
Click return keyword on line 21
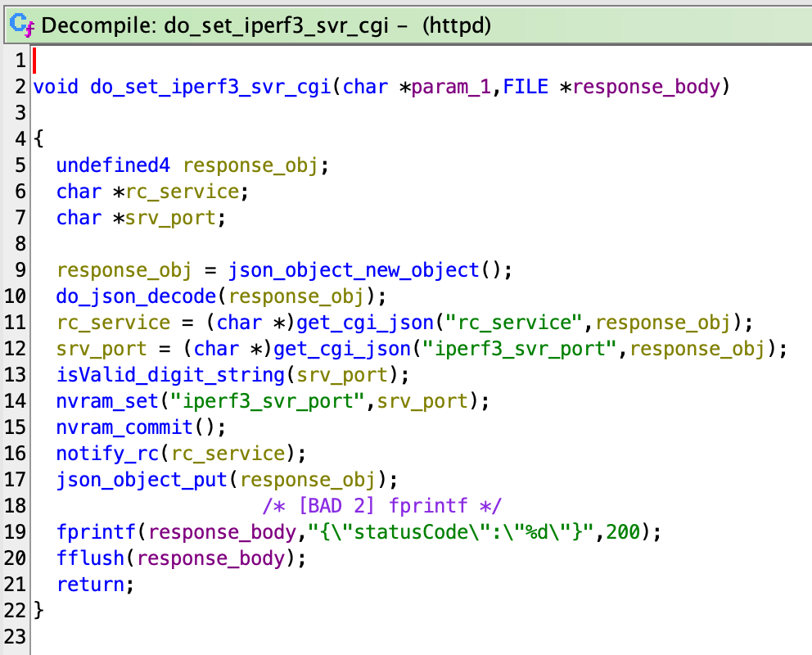pos(91,585)
